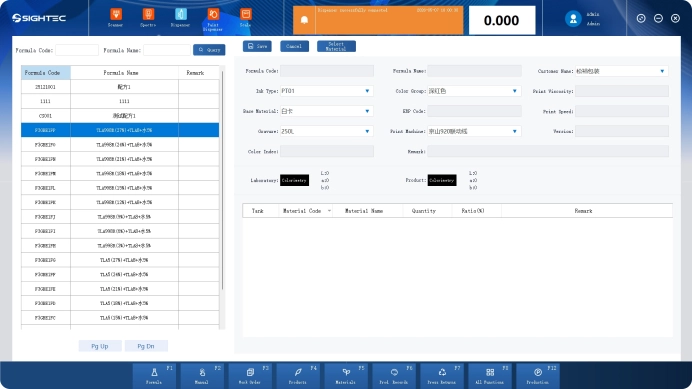Click the Product Colorimetry black swatch
The width and height of the screenshot is (692, 389).
point(442,180)
